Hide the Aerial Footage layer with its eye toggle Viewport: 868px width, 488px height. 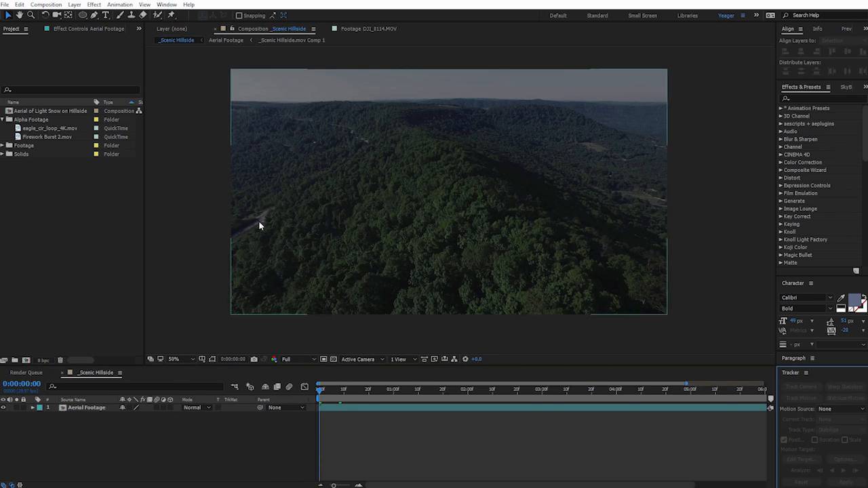click(x=3, y=407)
